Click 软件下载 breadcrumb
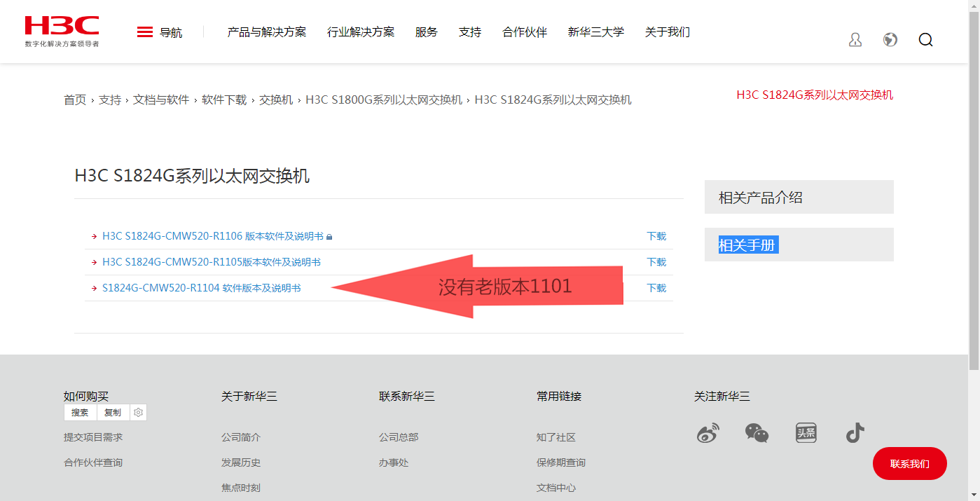The height and width of the screenshot is (501, 980). point(224,100)
